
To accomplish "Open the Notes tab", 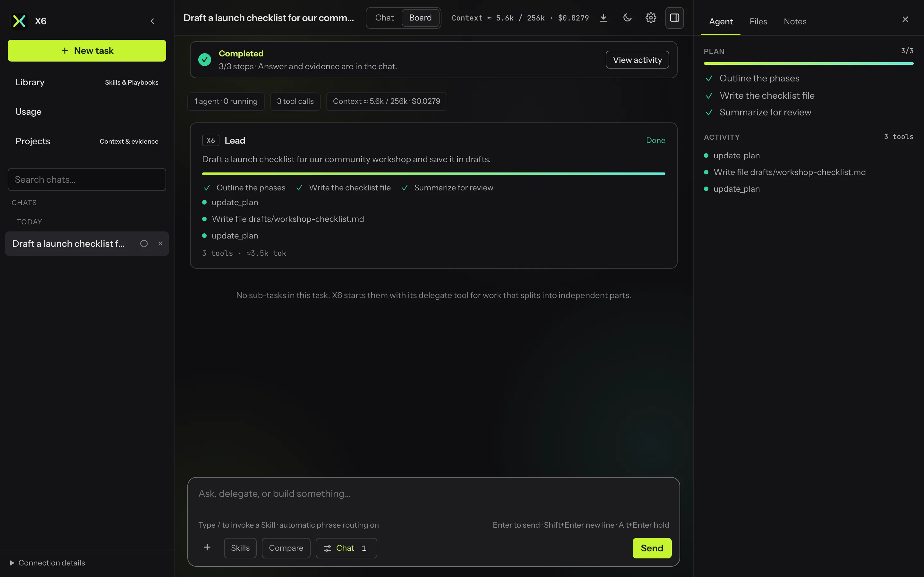I will click(795, 22).
